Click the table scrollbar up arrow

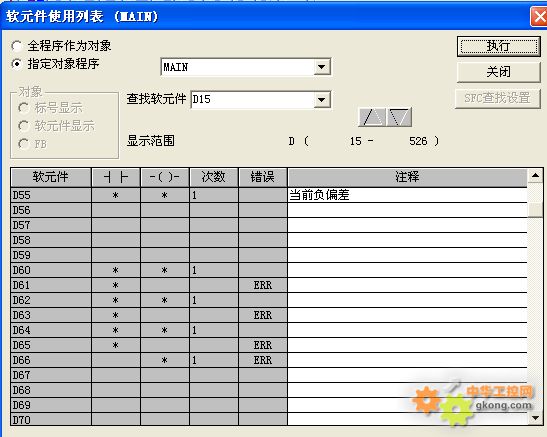click(535, 175)
